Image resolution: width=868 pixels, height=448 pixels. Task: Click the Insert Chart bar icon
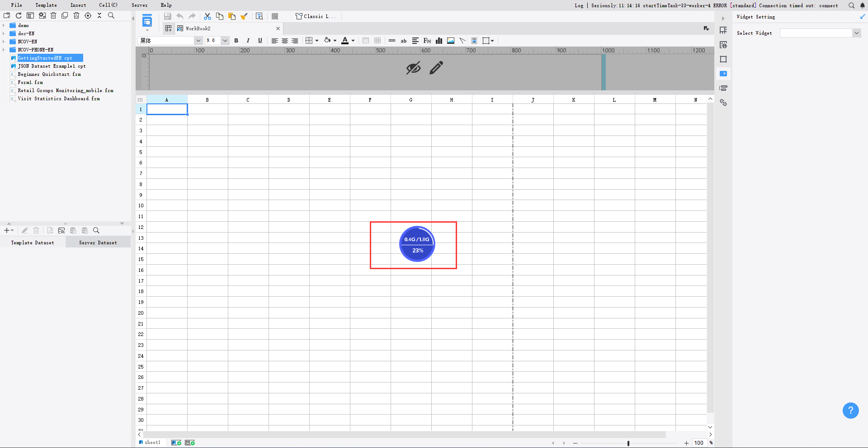point(439,41)
